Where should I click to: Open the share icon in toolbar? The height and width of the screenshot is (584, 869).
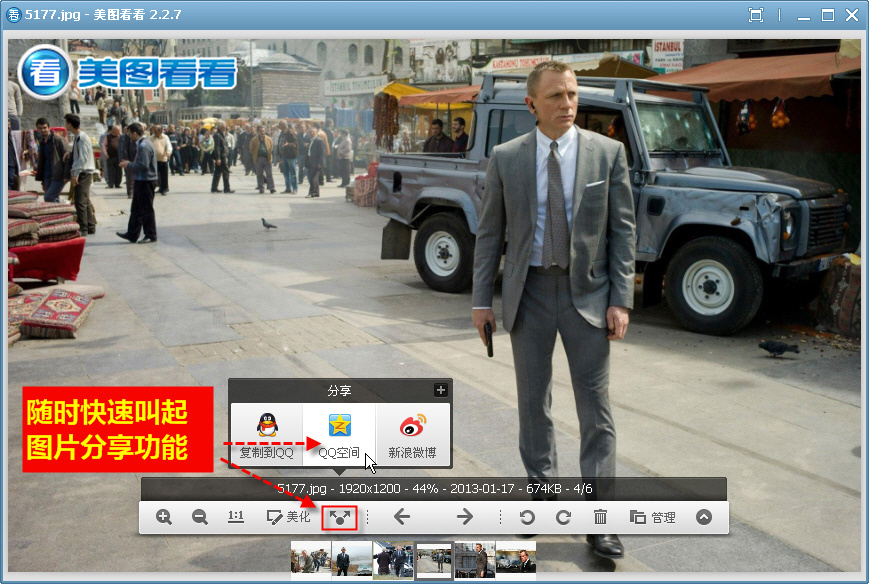340,518
